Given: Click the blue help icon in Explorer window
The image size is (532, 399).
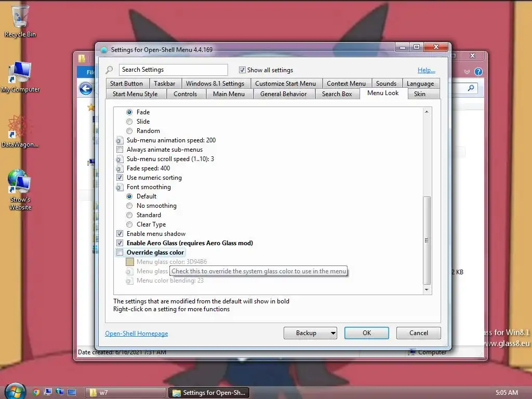Looking at the screenshot, I should pyautogui.click(x=478, y=72).
